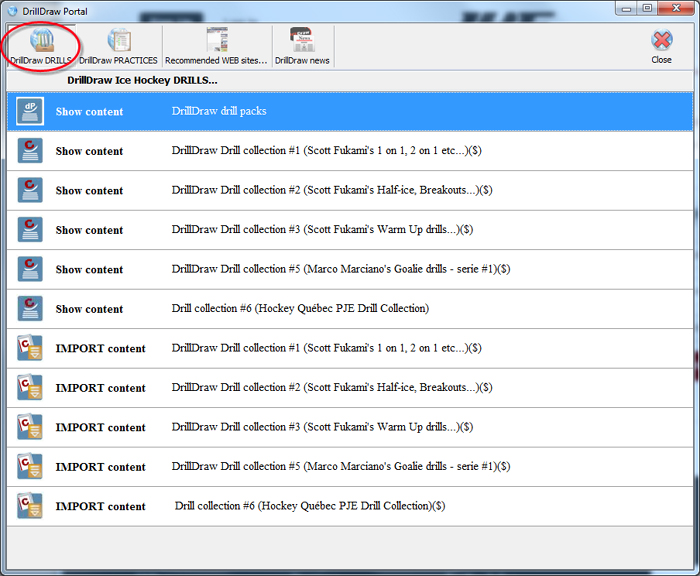Viewport: 700px width, 576px height.
Task: Show content of Drill collection #2
Action: tap(89, 191)
